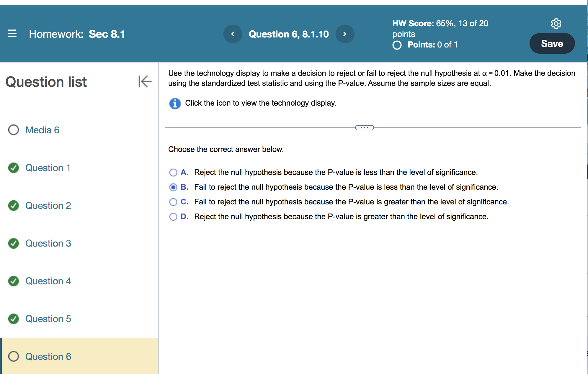Expand the ellipsis divider in the question area
This screenshot has width=588, height=374.
tap(365, 127)
